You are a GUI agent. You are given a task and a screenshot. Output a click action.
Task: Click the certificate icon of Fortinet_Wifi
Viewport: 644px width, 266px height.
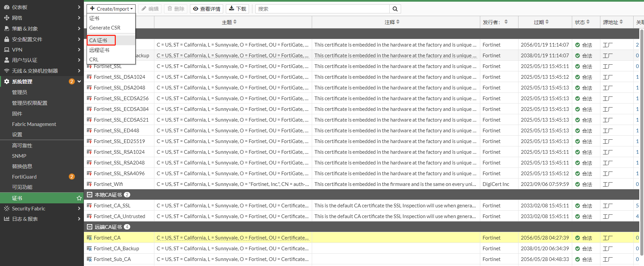click(x=89, y=184)
